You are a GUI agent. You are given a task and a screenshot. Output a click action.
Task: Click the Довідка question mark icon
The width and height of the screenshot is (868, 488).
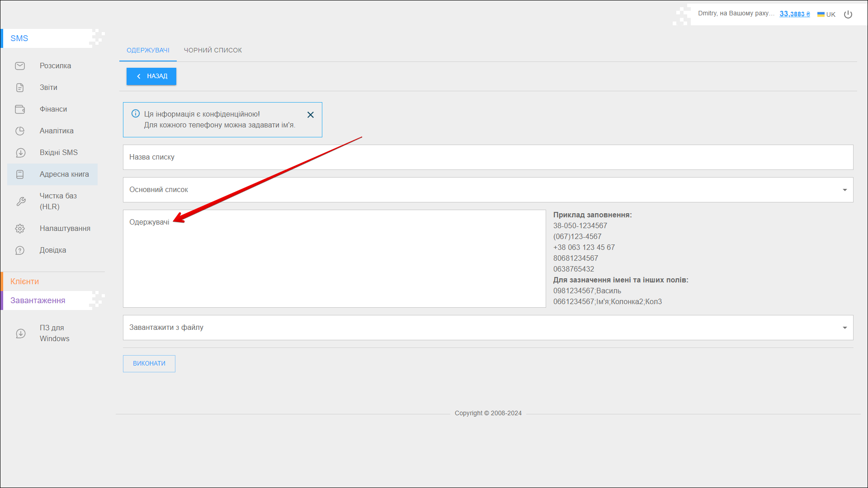20,250
